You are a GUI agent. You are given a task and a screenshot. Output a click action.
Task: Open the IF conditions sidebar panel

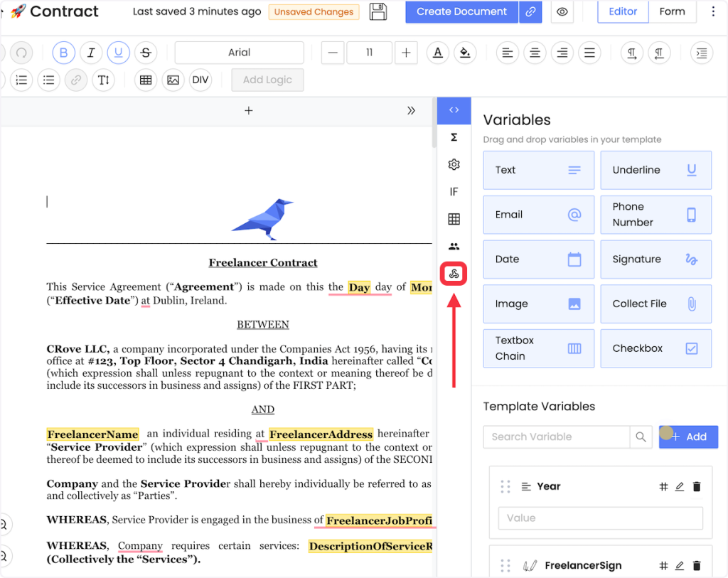454,192
